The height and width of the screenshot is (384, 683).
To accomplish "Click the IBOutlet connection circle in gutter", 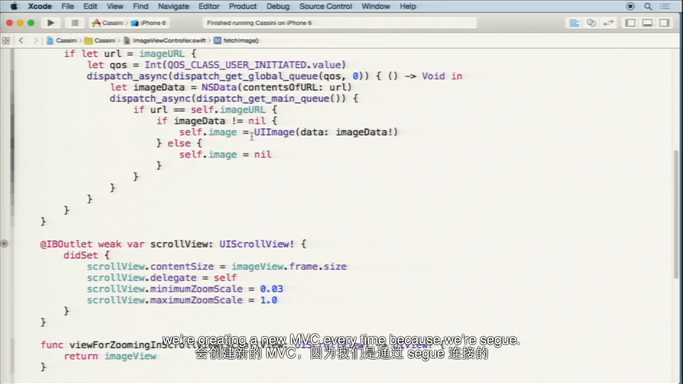I will [4, 244].
